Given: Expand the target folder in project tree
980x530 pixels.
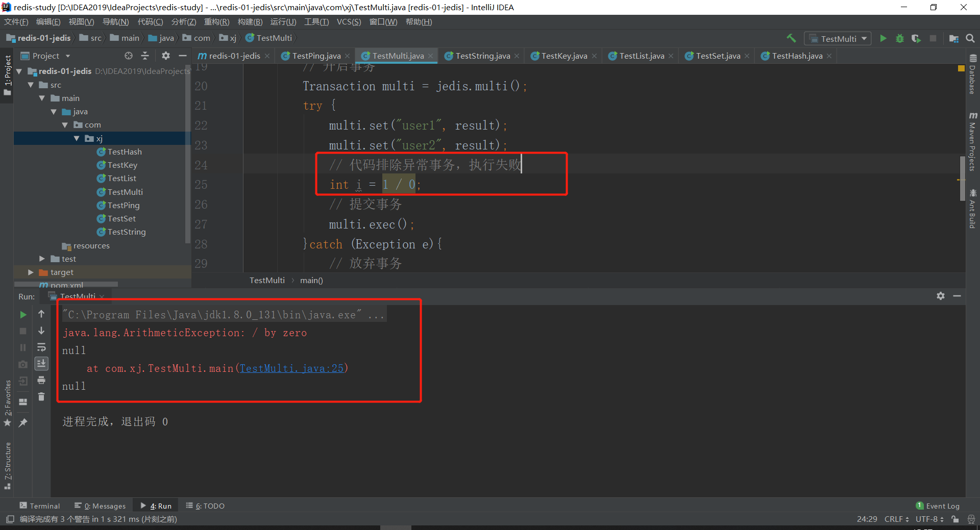Looking at the screenshot, I should [31, 272].
